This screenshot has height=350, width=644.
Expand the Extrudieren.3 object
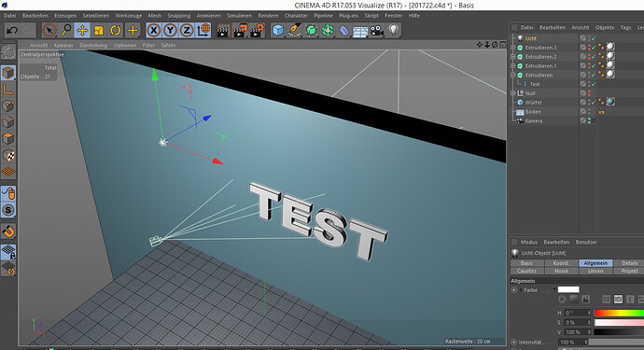tap(513, 48)
